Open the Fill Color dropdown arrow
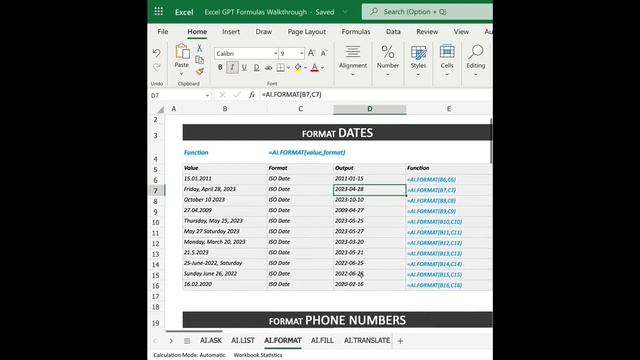This screenshot has height=360, width=640. [x=306, y=68]
